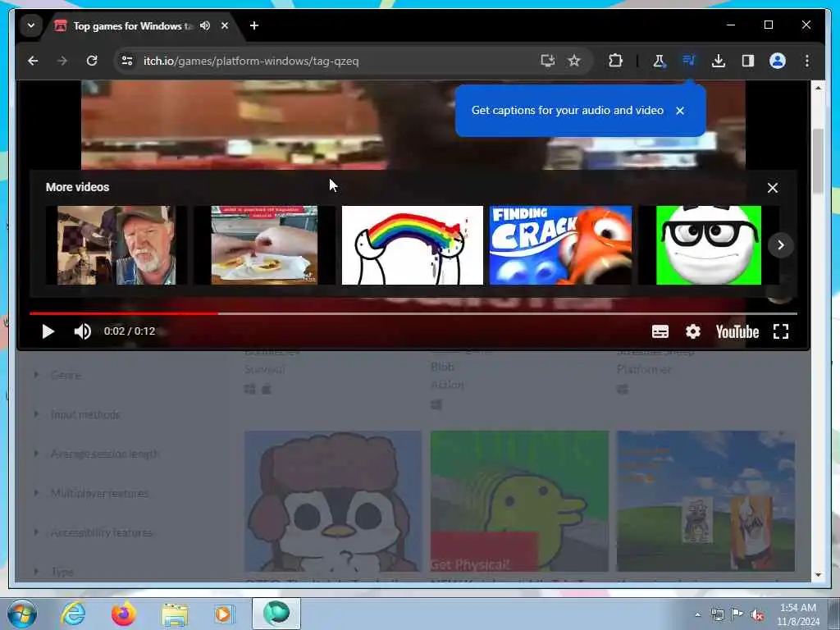Open the muted volume tray icon
Image resolution: width=840 pixels, height=630 pixels.
(757, 614)
